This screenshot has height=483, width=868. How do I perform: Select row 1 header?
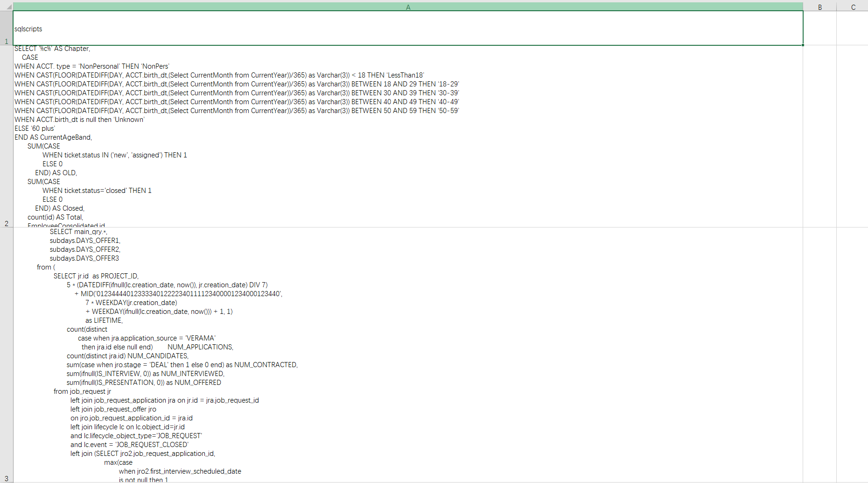click(x=7, y=28)
